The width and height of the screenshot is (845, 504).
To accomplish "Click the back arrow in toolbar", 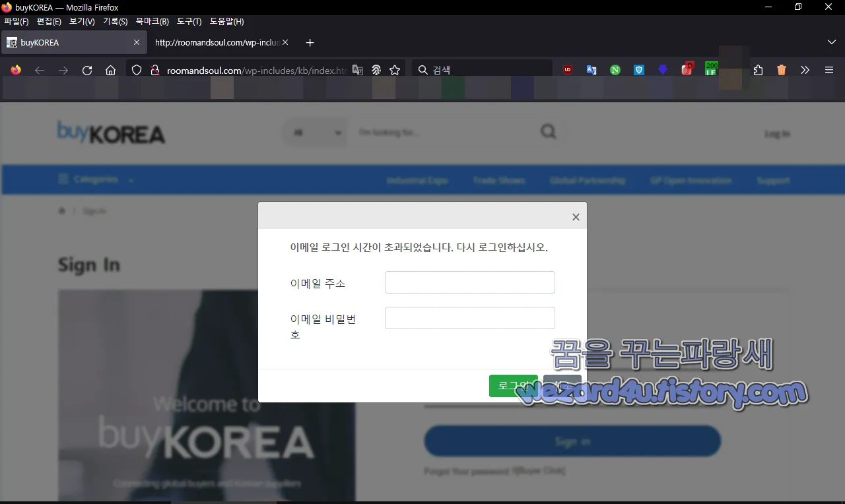I will pyautogui.click(x=40, y=70).
